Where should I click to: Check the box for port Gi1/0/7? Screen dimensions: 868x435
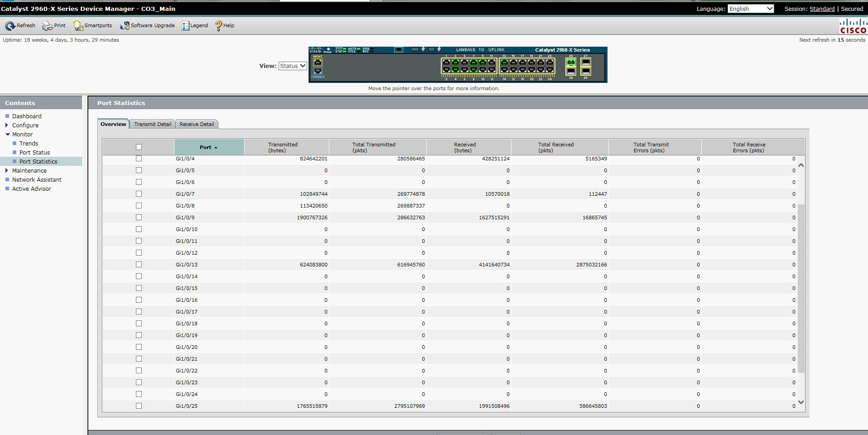[x=139, y=194]
